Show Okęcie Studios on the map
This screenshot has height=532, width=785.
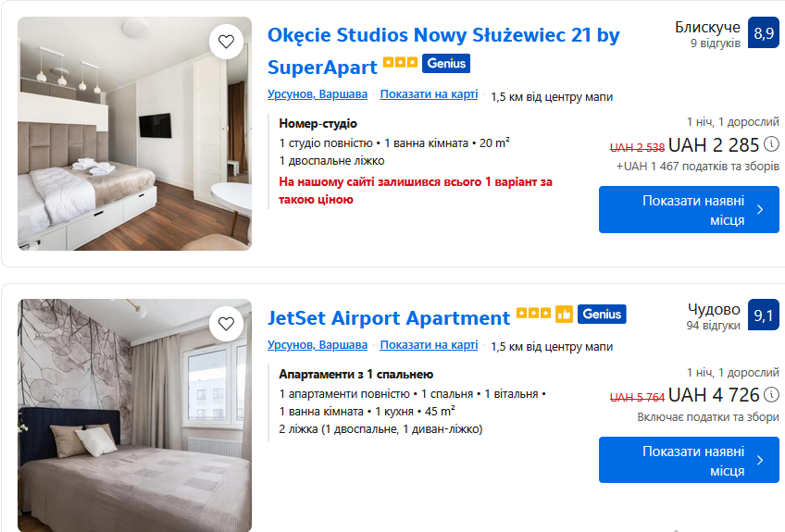pos(429,94)
